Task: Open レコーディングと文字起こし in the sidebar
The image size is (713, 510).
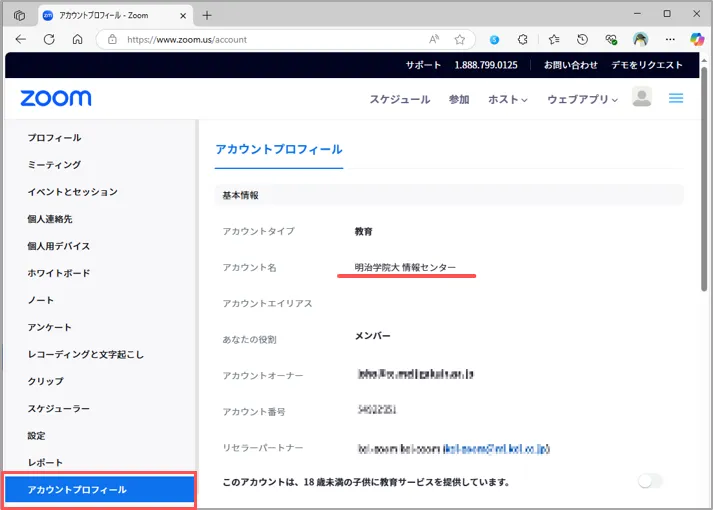Action: (86, 354)
